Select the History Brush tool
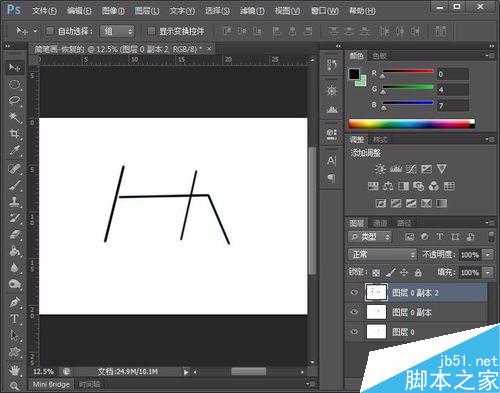The image size is (500, 393). (14, 218)
